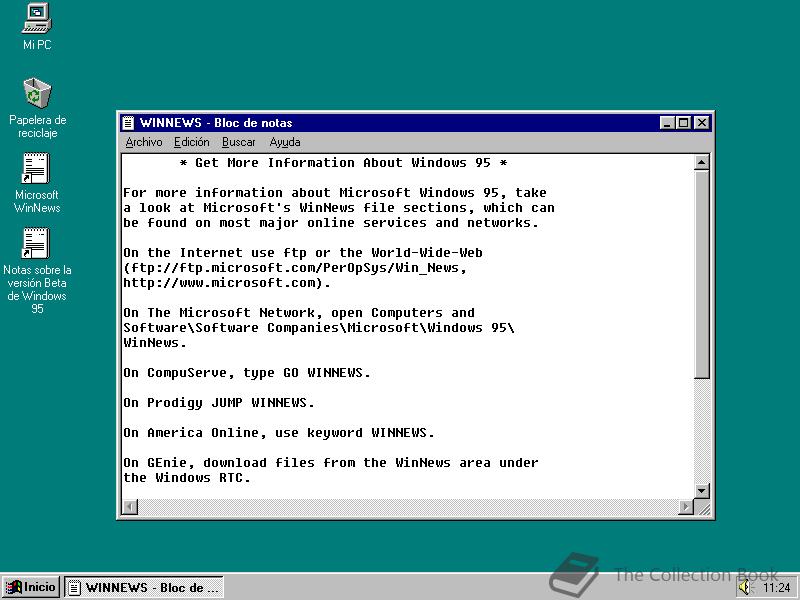Click the horizontal scrollbar right arrow
Screen dimensions: 800x600
click(x=686, y=507)
